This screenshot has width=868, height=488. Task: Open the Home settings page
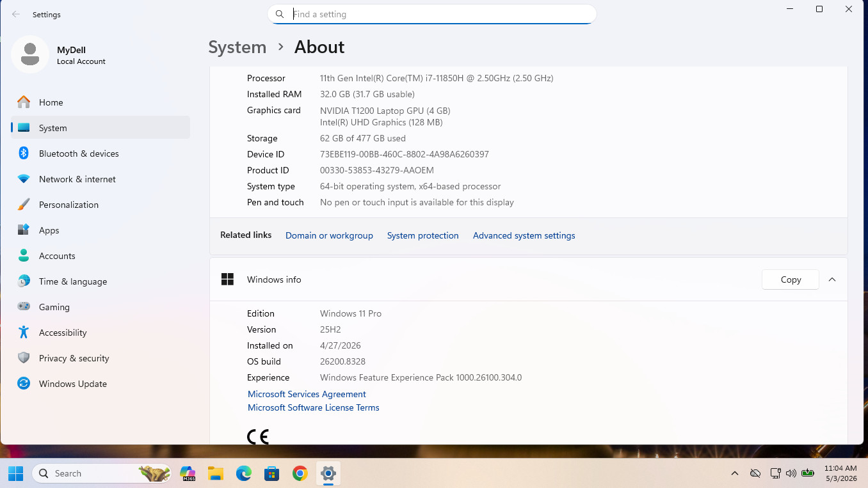coord(100,102)
